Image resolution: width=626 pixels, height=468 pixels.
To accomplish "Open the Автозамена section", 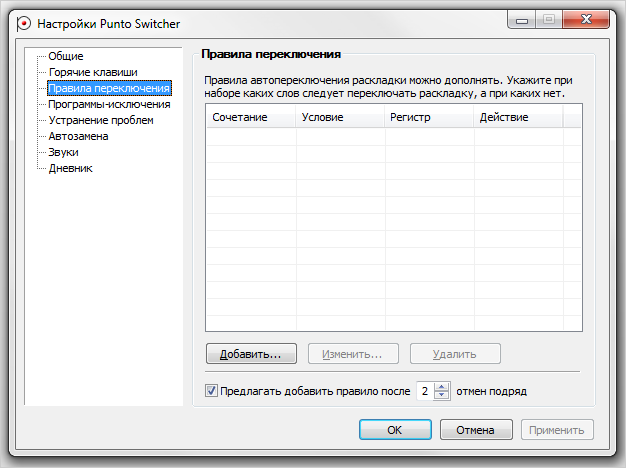I will [78, 136].
